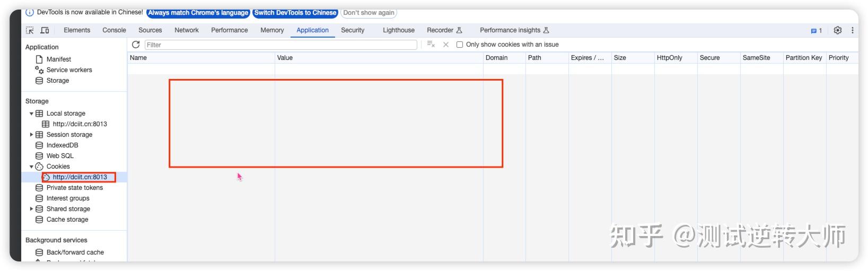Image resolution: width=868 pixels, height=271 pixels.
Task: Sort cookies by Expires column header
Action: point(590,58)
